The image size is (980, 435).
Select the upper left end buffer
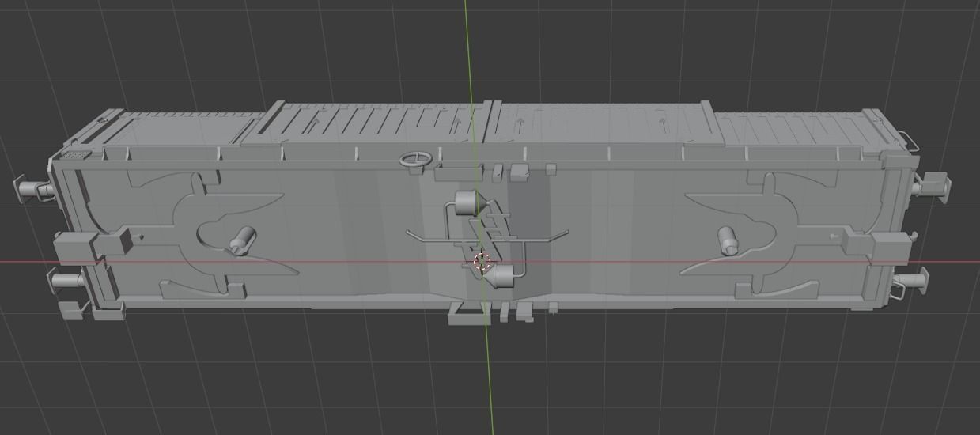[x=32, y=189]
